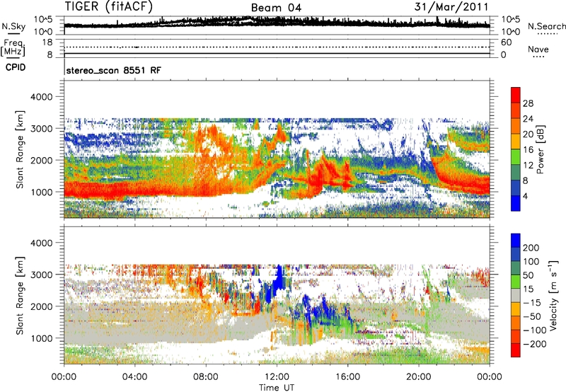Select the 2000 tick on velocity panel
566x392 pixels.
tap(41, 306)
